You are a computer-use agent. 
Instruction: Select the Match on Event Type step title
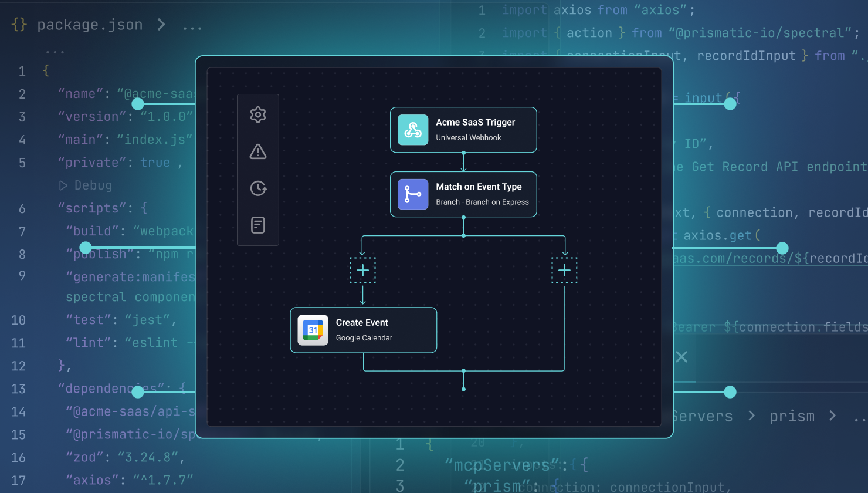479,187
